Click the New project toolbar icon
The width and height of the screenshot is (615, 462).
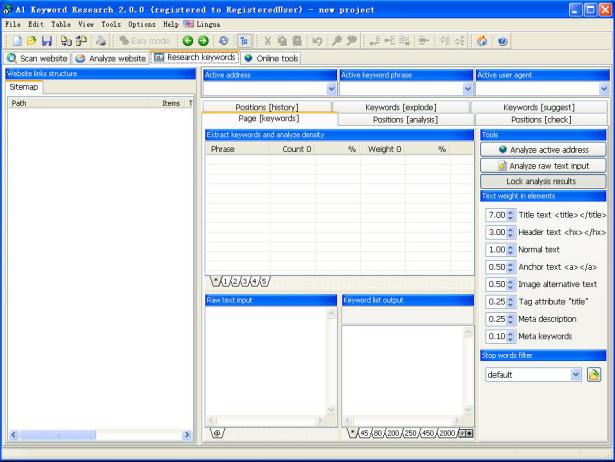(x=17, y=41)
